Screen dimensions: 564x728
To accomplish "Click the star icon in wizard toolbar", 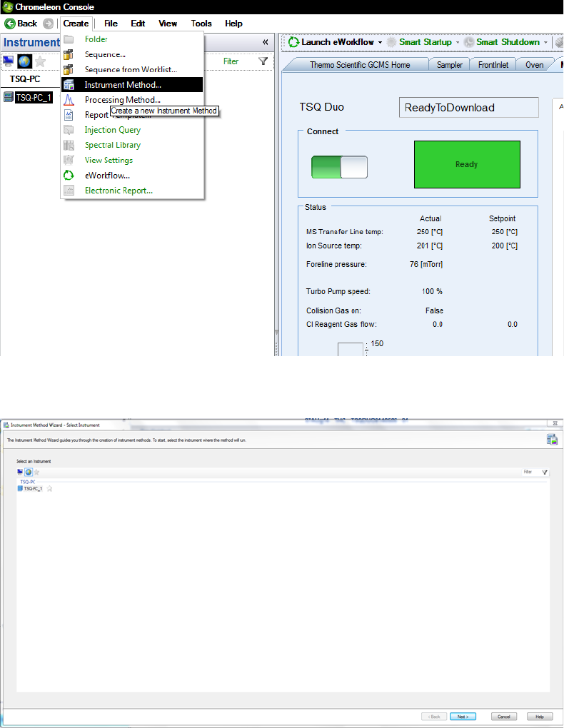I will pyautogui.click(x=36, y=472).
